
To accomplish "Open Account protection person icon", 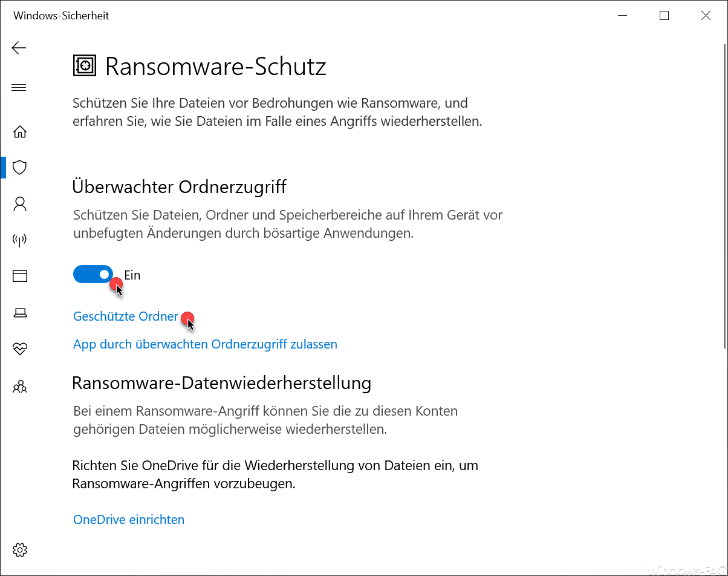I will click(20, 204).
